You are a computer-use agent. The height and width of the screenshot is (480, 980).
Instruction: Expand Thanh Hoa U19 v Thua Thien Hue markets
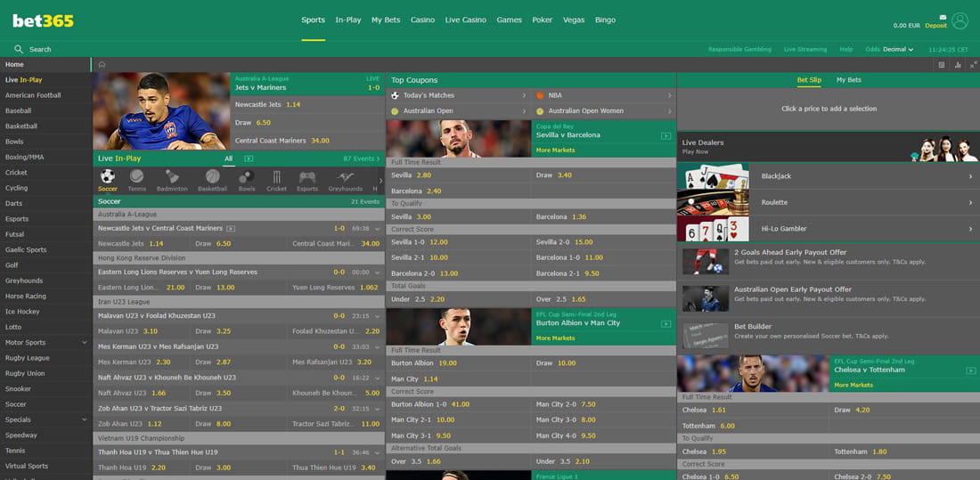tap(378, 452)
